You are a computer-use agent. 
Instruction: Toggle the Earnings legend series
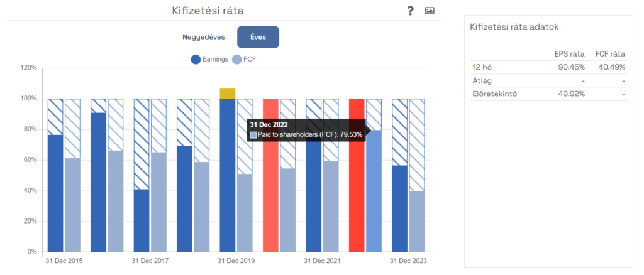point(209,60)
